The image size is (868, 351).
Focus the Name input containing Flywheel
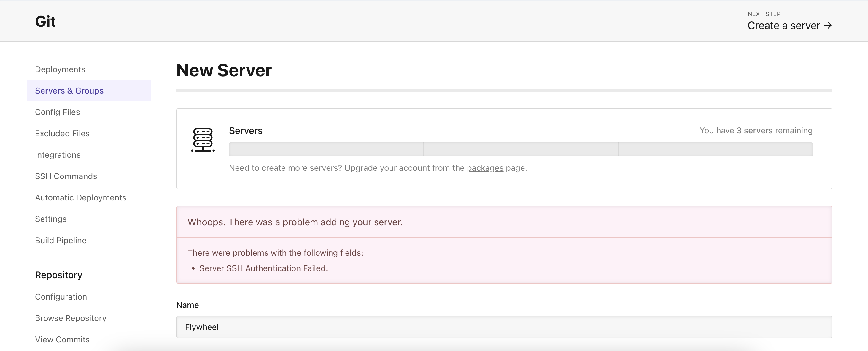pyautogui.click(x=504, y=327)
